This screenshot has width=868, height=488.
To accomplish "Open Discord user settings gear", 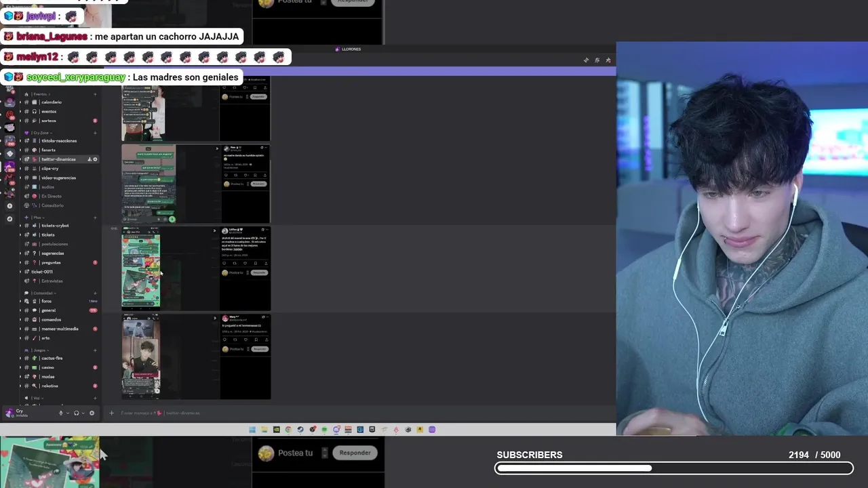I will (x=92, y=413).
